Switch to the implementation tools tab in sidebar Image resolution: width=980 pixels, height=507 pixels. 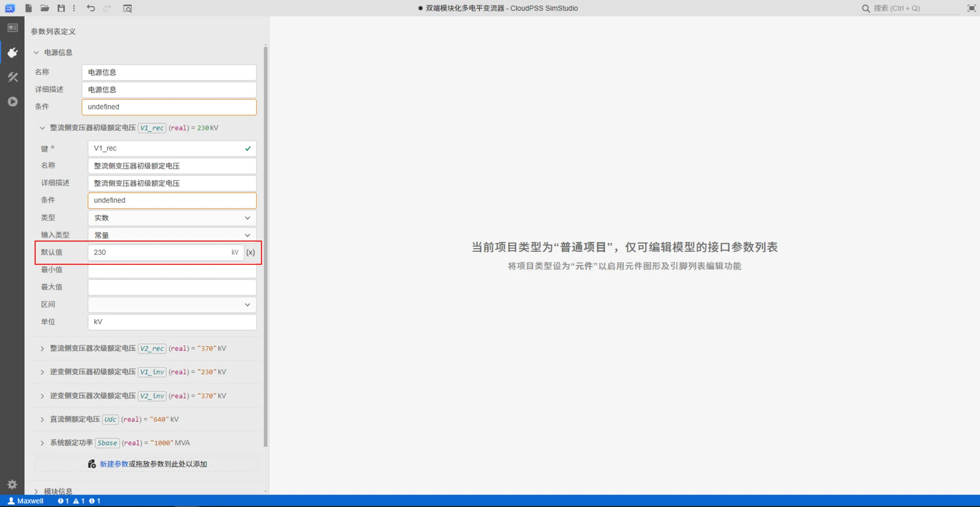(x=13, y=77)
